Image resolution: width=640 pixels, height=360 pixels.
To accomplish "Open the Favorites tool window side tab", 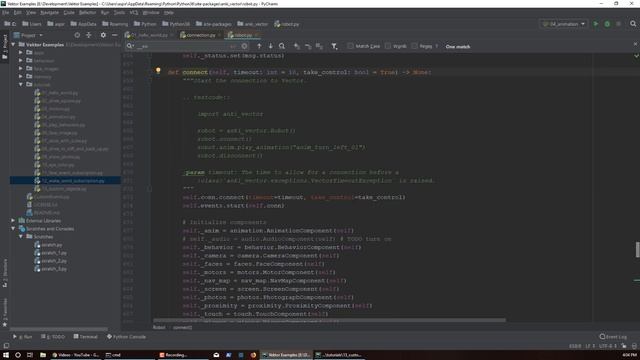I will (5, 312).
